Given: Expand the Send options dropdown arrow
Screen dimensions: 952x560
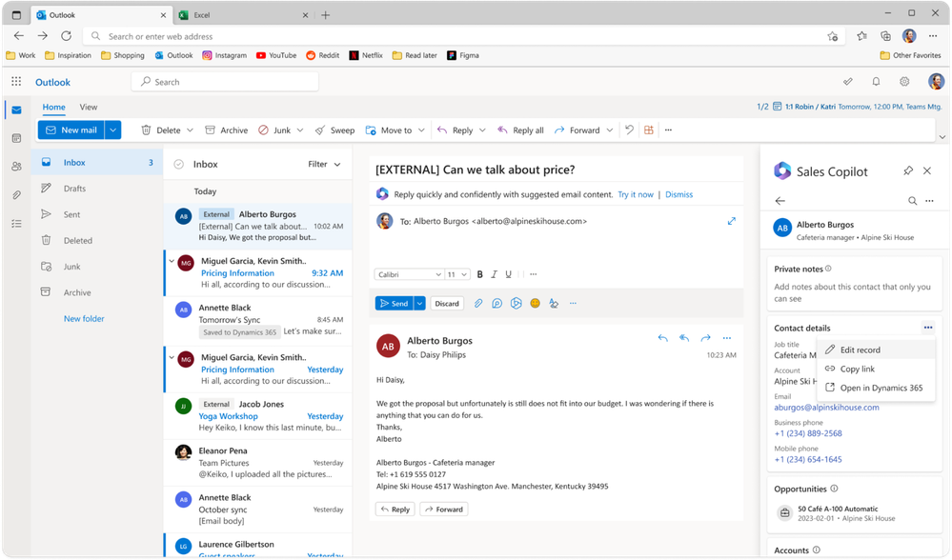Looking at the screenshot, I should (419, 304).
